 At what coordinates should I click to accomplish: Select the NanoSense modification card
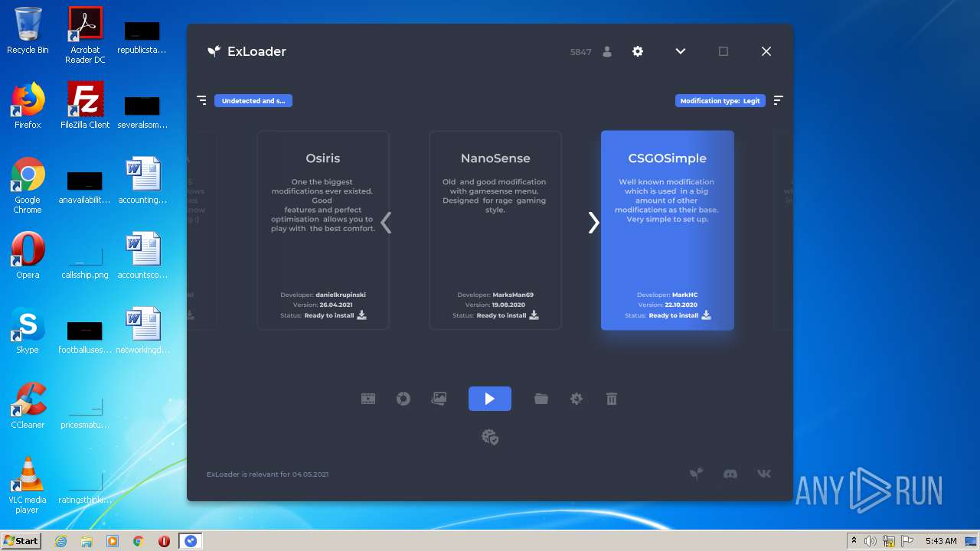point(495,230)
